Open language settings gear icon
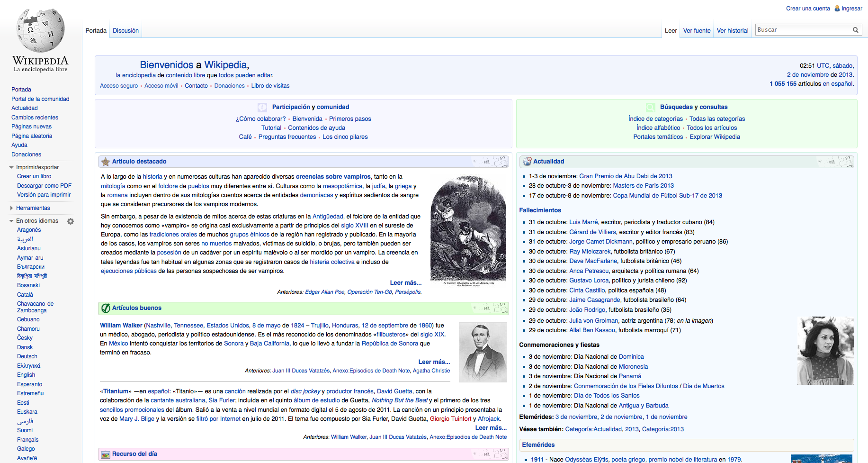The image size is (868, 463). click(71, 221)
